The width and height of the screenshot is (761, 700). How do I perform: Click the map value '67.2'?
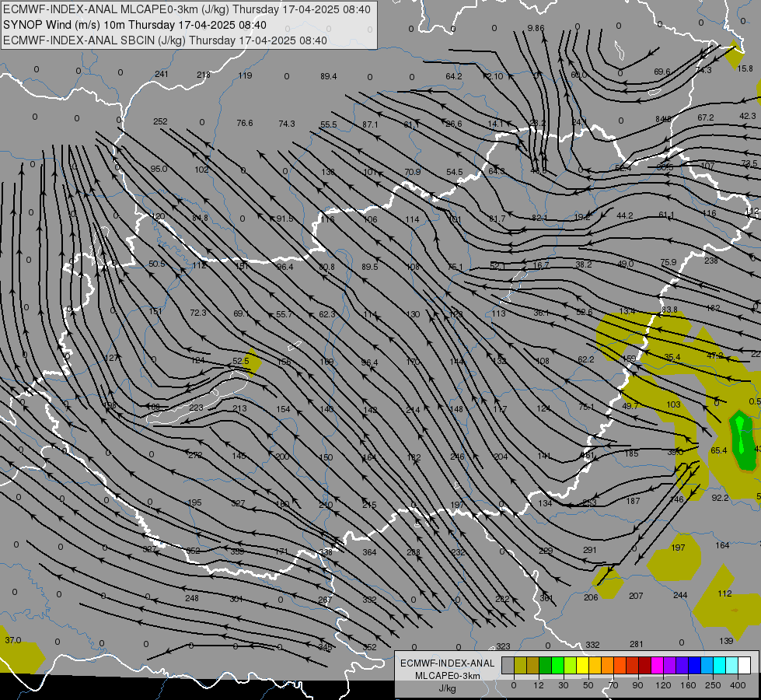click(x=706, y=117)
